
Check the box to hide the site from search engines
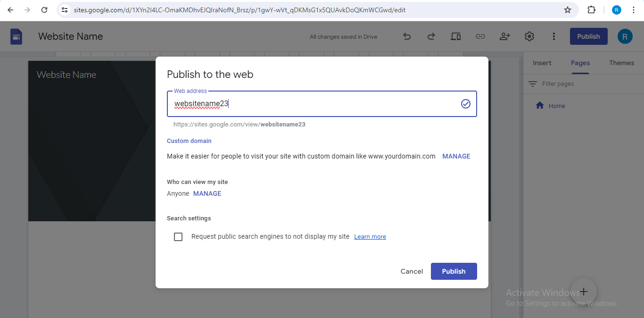point(178,237)
